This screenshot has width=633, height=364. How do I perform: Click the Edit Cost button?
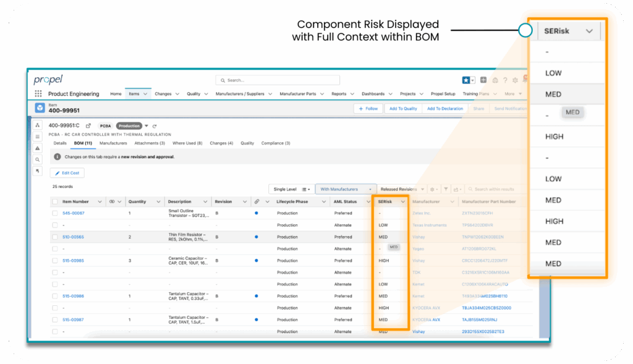click(67, 173)
